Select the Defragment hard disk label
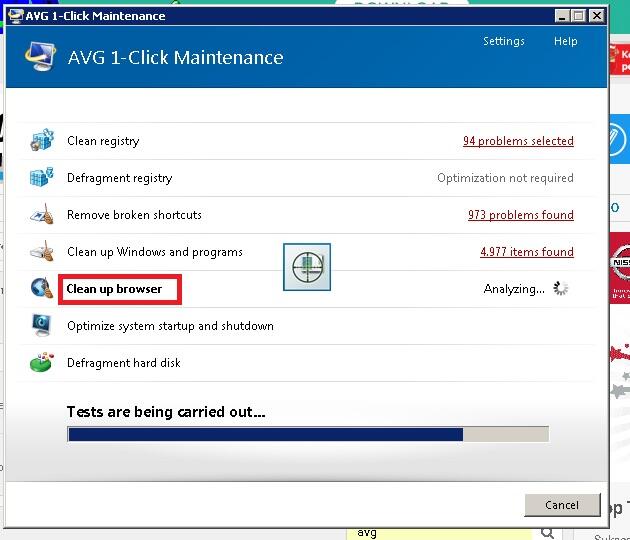Image resolution: width=630 pixels, height=540 pixels. point(123,363)
